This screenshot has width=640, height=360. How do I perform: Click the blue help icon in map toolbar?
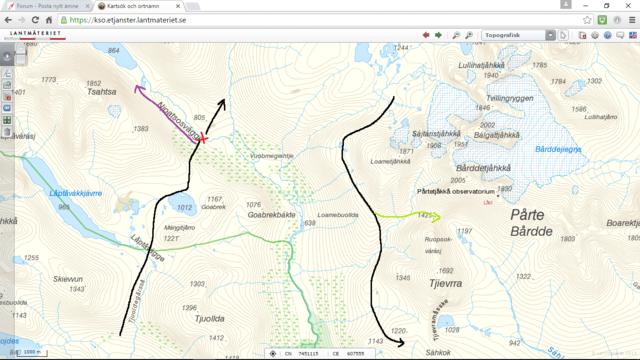point(607,36)
